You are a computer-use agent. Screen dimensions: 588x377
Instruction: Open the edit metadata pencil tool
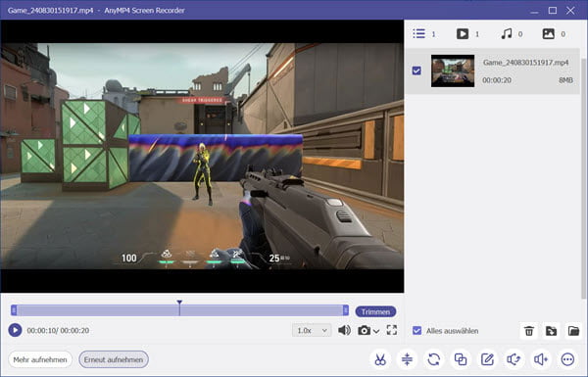coord(487,359)
